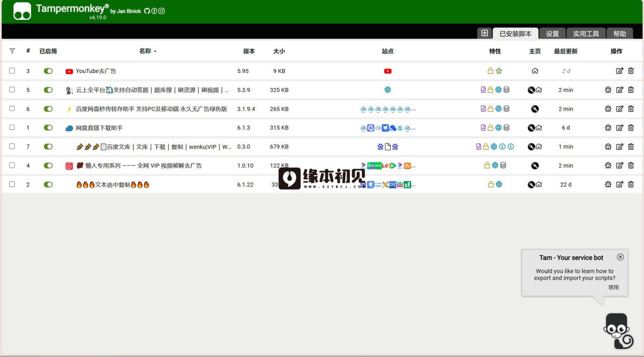Open YouTube去广告 script by its name
Image resolution: width=644 pixels, height=357 pixels.
[96, 71]
